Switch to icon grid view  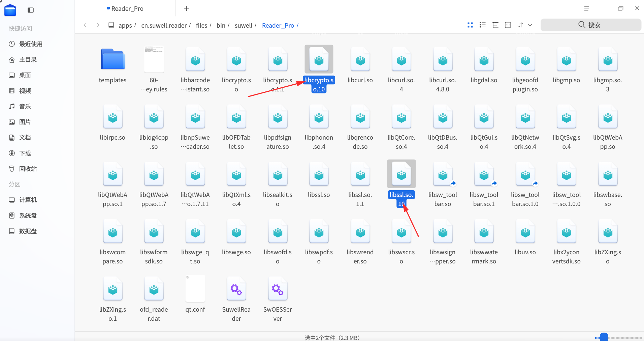[x=470, y=25]
